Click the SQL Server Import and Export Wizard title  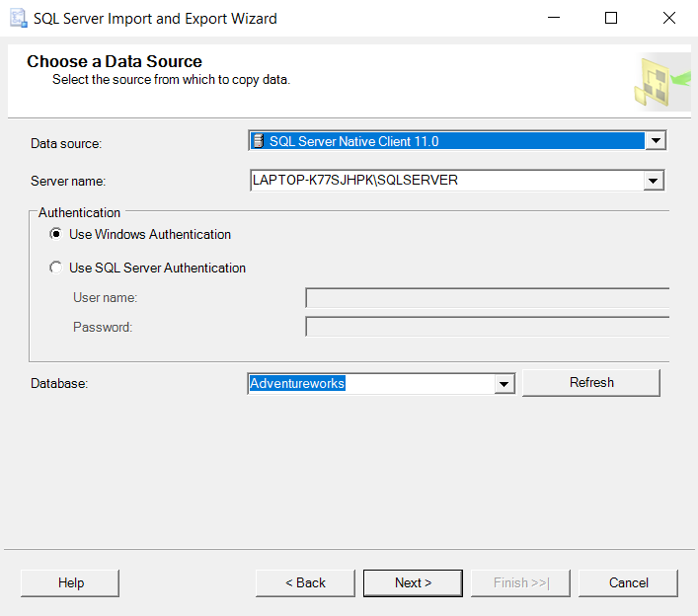155,19
